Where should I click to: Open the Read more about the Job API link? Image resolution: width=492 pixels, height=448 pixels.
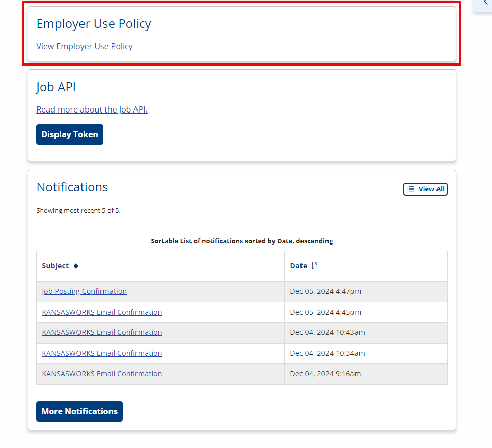tap(92, 109)
